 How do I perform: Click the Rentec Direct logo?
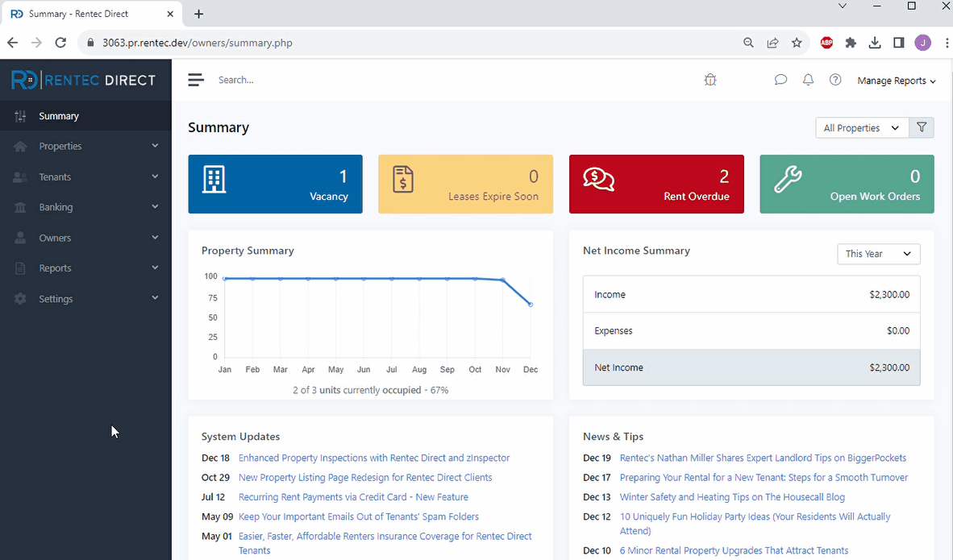[x=83, y=80]
